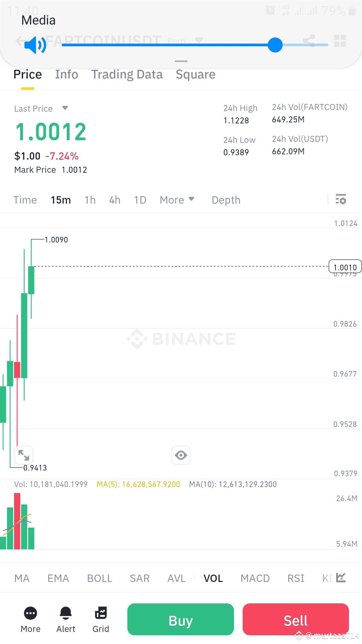Switch to the Trading Data tab
Viewport: 362px width, 644px height.
[127, 74]
